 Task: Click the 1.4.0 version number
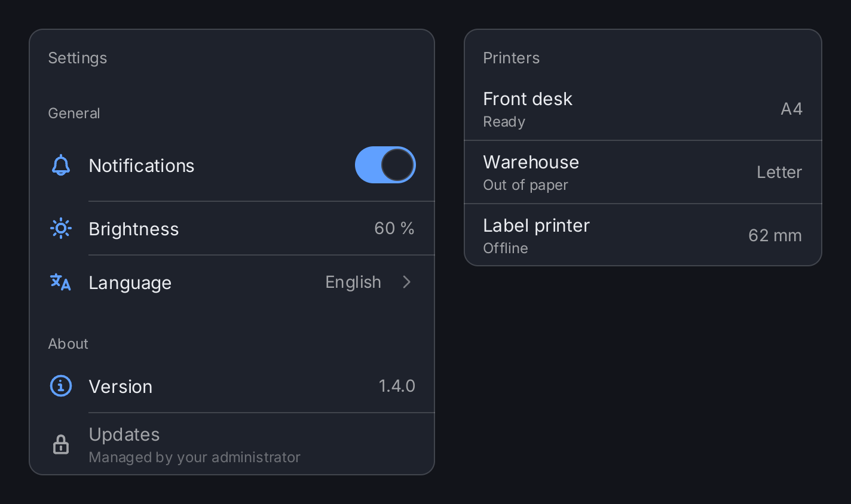click(397, 386)
